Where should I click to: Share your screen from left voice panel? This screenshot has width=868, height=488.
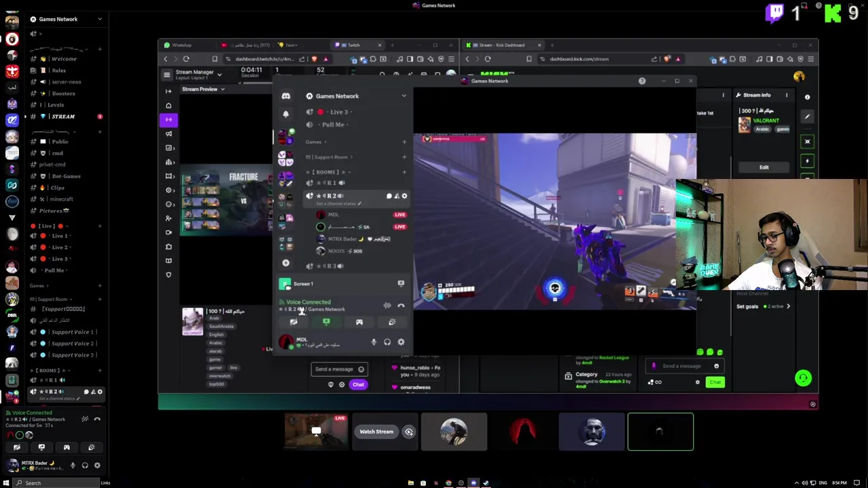point(41,447)
